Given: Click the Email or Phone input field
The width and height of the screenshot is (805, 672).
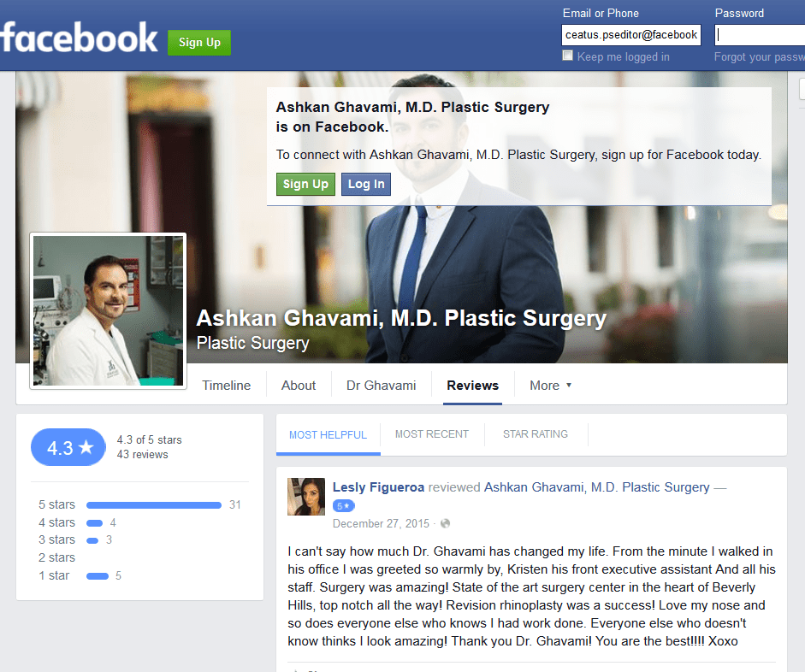Looking at the screenshot, I should pyautogui.click(x=631, y=35).
